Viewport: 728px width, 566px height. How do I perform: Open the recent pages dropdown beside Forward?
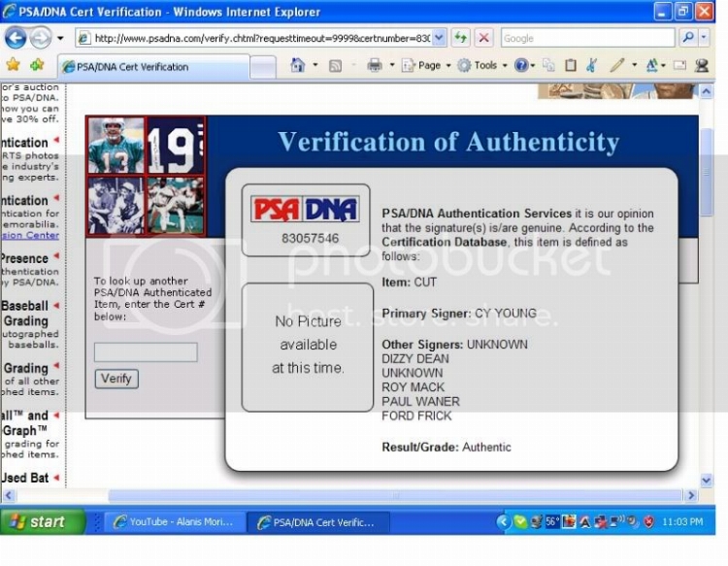click(x=60, y=38)
